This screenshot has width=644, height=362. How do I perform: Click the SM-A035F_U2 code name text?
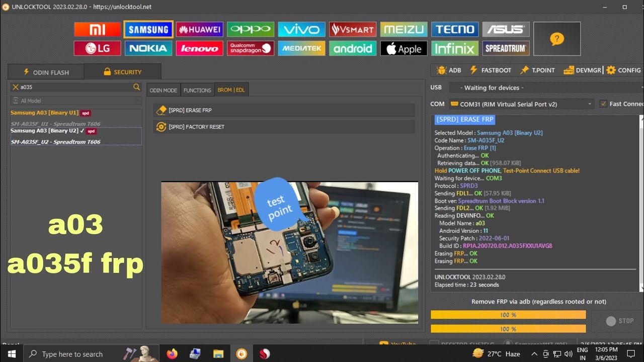click(x=486, y=140)
